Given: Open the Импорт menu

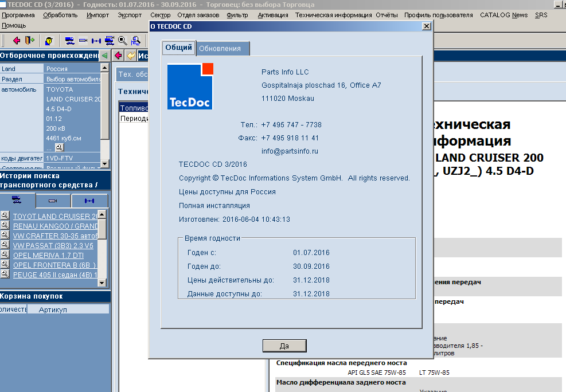Looking at the screenshot, I should pos(98,15).
